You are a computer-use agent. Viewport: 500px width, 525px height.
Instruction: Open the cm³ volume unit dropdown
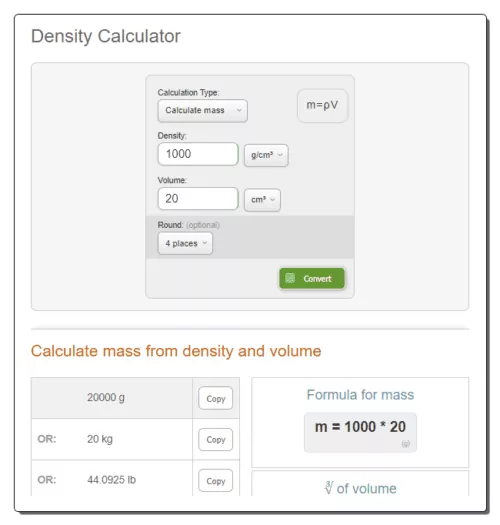[262, 200]
